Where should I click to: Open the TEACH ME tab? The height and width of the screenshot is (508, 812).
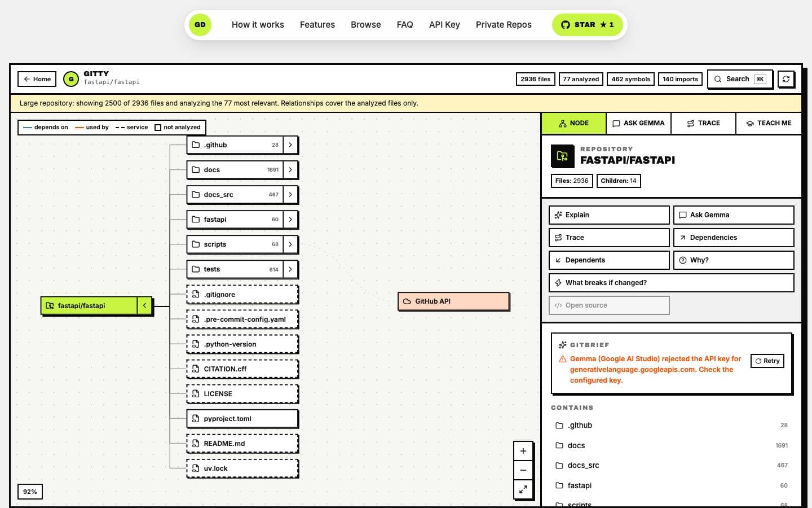(x=769, y=123)
